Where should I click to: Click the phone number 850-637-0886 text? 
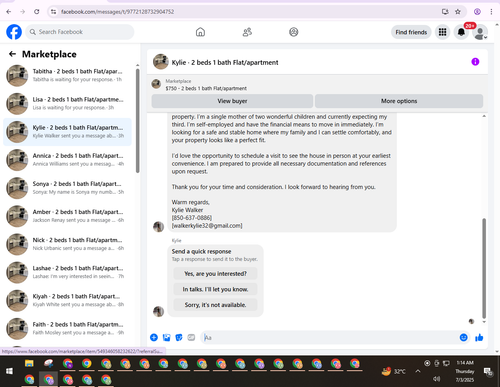pos(192,218)
